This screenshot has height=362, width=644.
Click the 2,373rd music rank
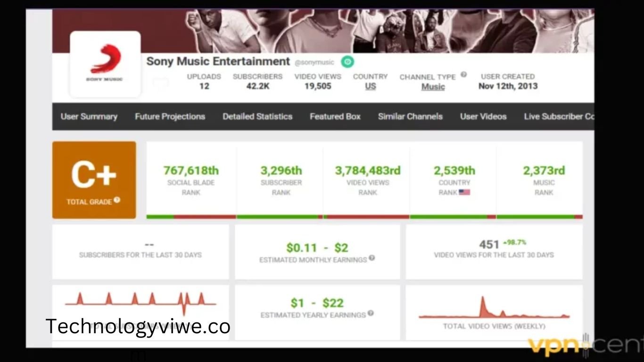tap(544, 171)
